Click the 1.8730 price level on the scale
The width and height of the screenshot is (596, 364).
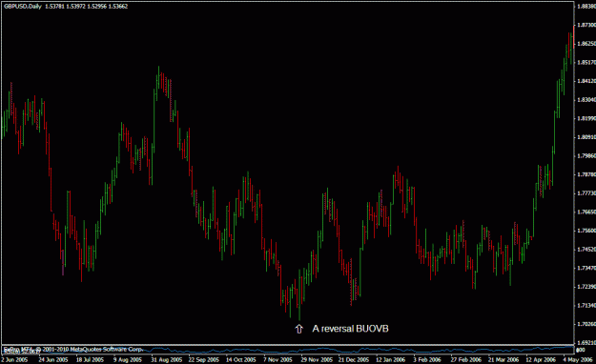pyautogui.click(x=586, y=25)
